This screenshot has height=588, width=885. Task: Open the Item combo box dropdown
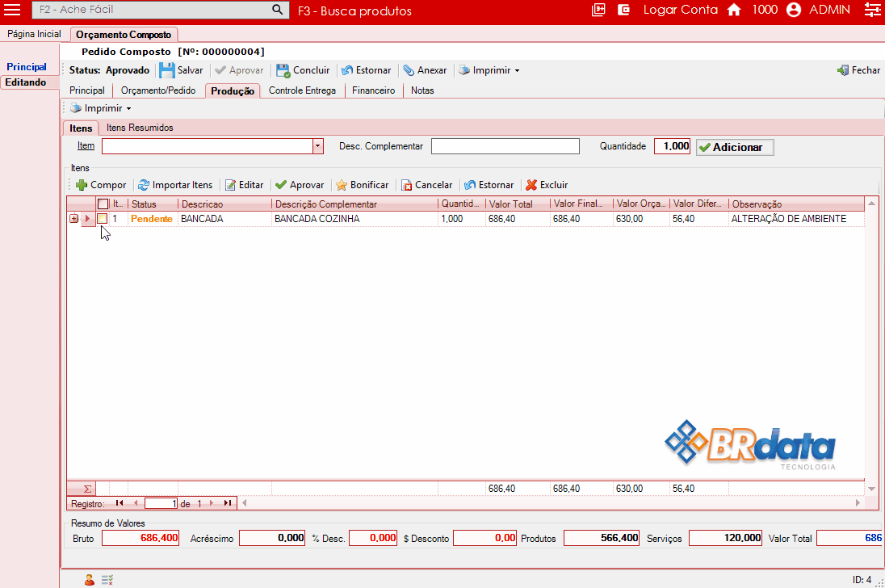coord(317,146)
